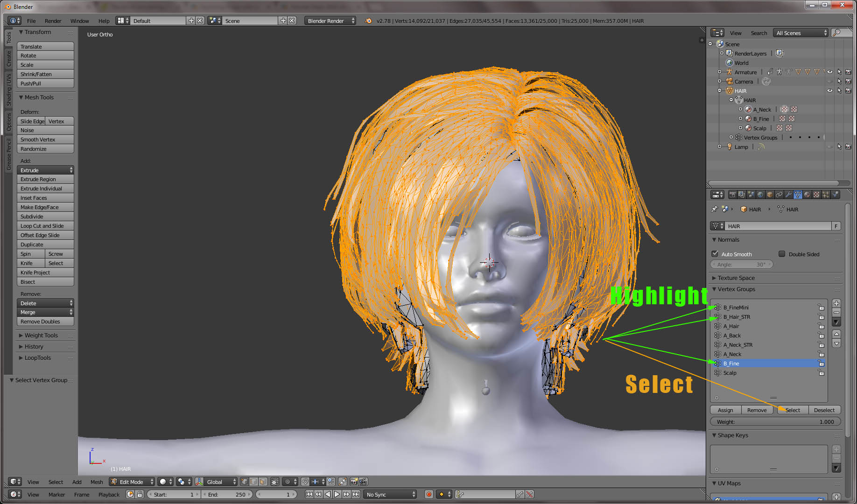The image size is (857, 504).
Task: Expand the Armature tree item in outliner
Action: (720, 72)
